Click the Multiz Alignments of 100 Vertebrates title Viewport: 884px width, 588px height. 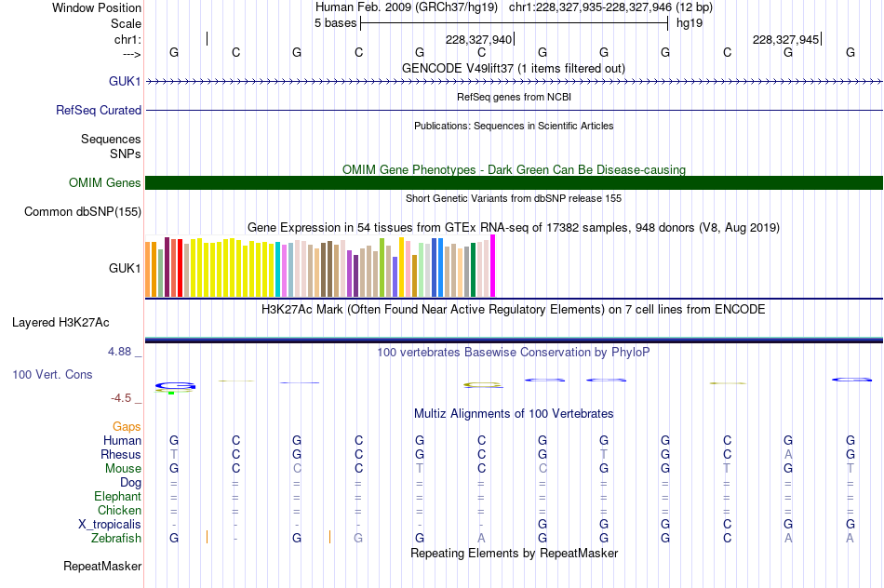coord(514,413)
